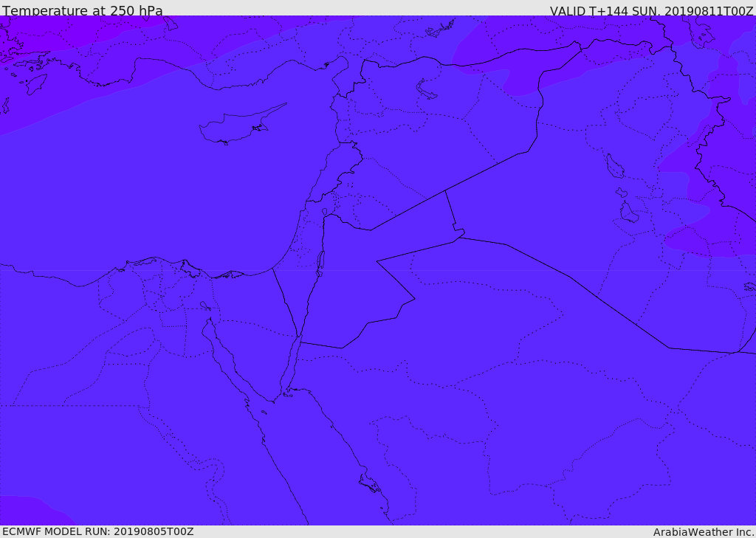Click the open Mediterranean Sea area
Image resolution: width=756 pixels, height=538 pixels.
click(145, 193)
